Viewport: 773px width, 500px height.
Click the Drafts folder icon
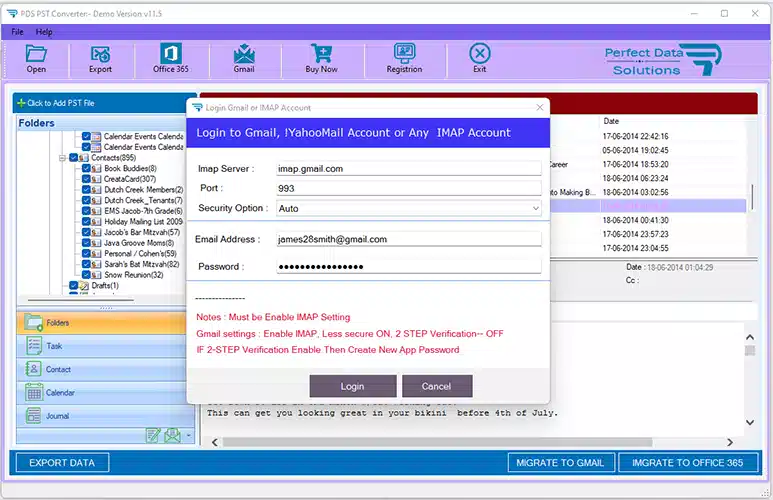(84, 286)
